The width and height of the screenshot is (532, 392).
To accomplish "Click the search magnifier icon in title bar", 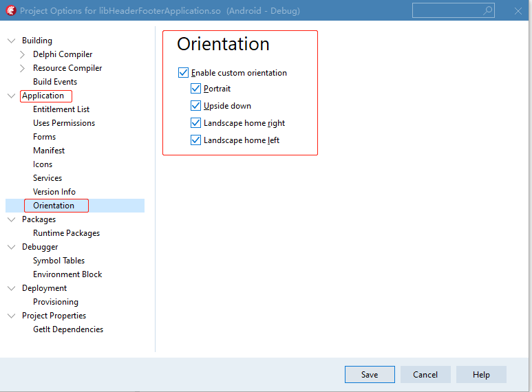I will coord(488,10).
